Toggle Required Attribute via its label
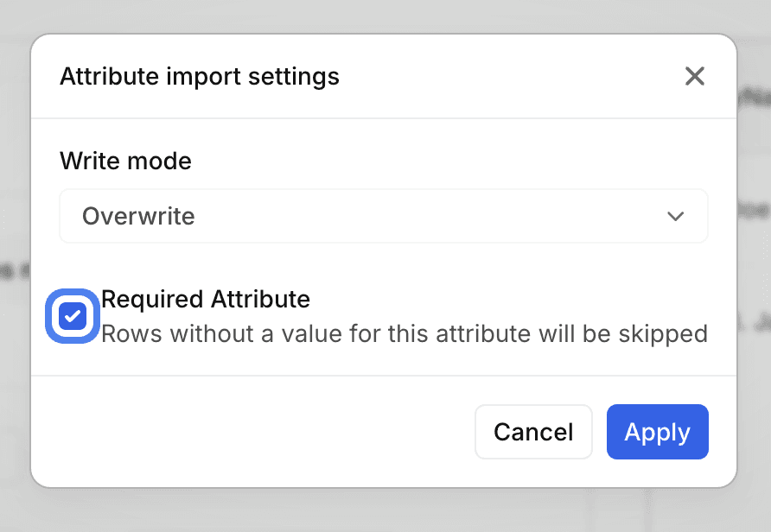This screenshot has width=771, height=532. pyautogui.click(x=206, y=300)
